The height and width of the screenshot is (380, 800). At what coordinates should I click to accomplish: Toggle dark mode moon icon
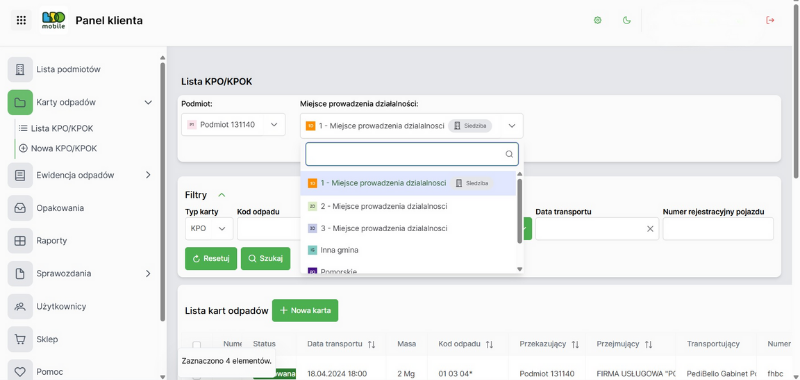(627, 20)
